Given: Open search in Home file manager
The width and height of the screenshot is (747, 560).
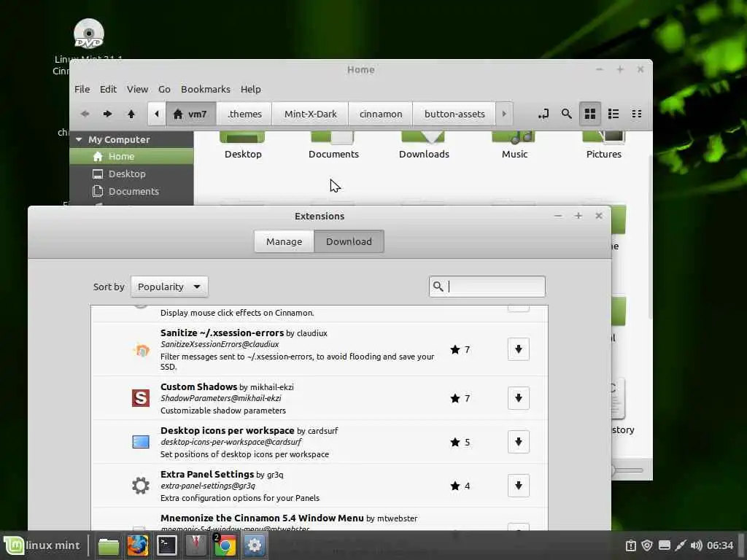Looking at the screenshot, I should pos(566,114).
